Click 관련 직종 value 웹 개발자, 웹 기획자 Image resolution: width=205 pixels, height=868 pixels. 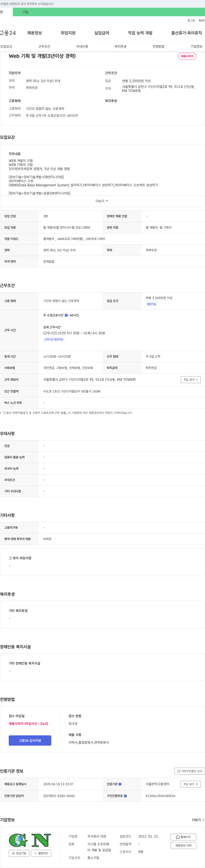[x=158, y=227]
